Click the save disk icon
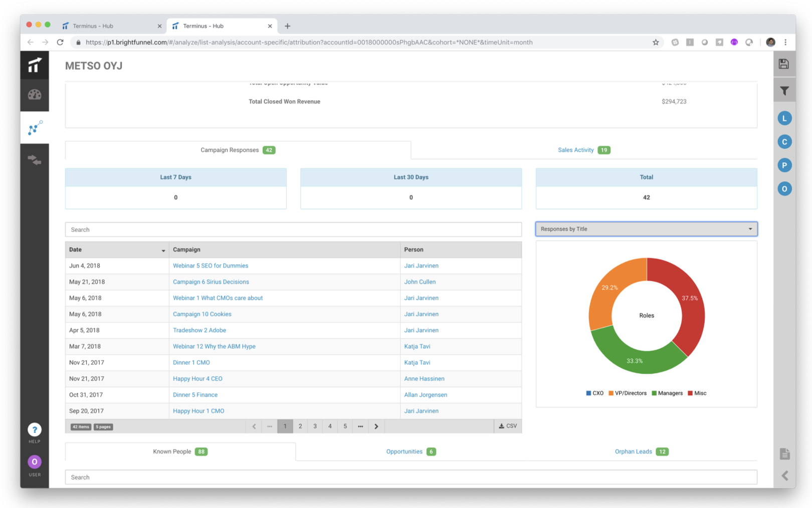Screen dimensions: 812x508 tap(784, 64)
